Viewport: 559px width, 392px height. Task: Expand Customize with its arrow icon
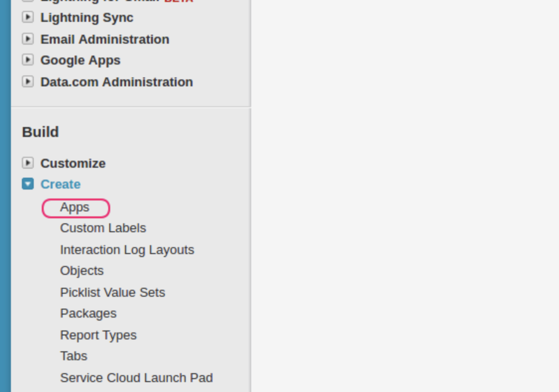(x=28, y=163)
